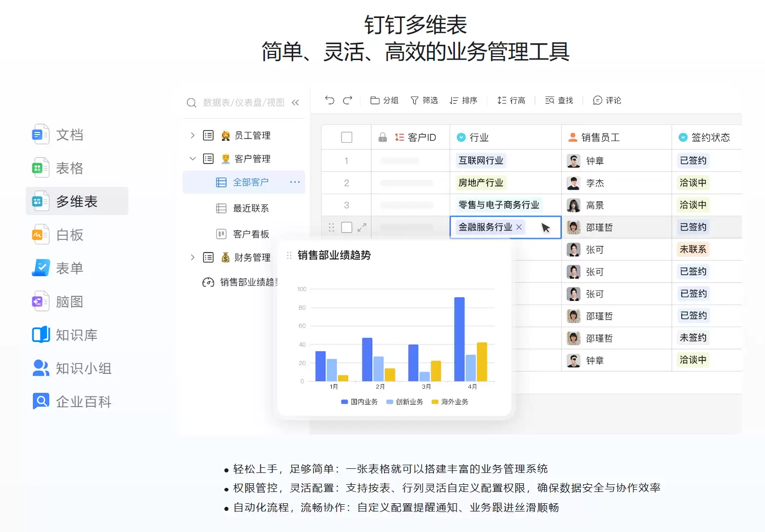Click the 零售与电子商务行业 tag
765x532 pixels.
click(499, 204)
